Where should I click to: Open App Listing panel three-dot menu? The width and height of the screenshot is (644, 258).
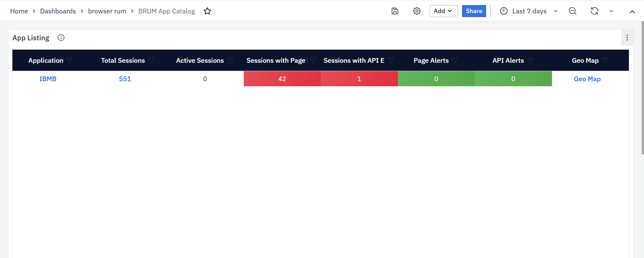(x=627, y=38)
